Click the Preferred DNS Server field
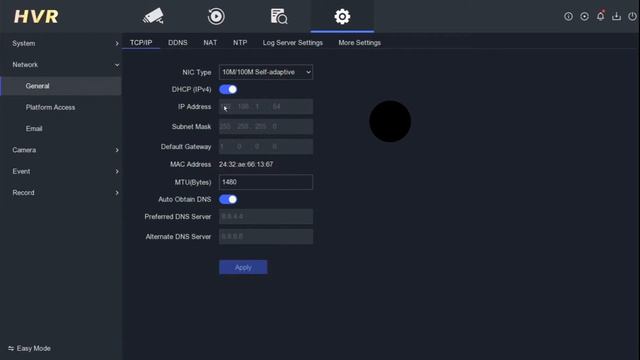The width and height of the screenshot is (640, 360). coord(266,216)
